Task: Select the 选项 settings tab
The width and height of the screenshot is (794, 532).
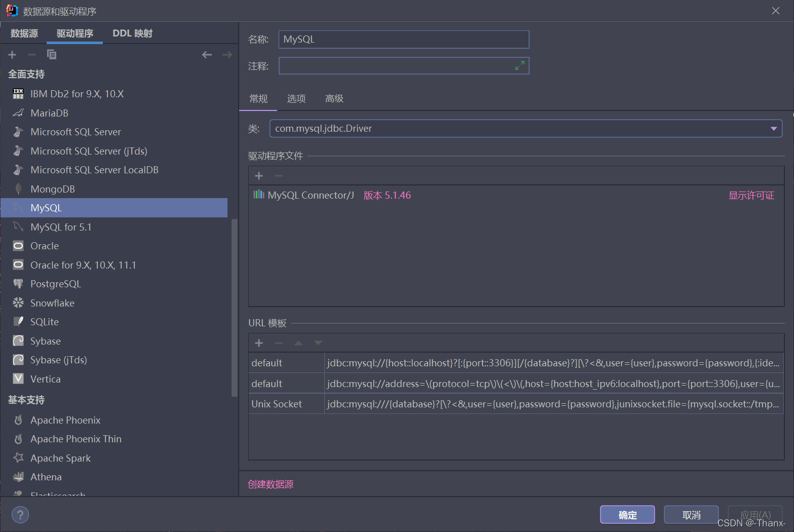Action: click(296, 99)
